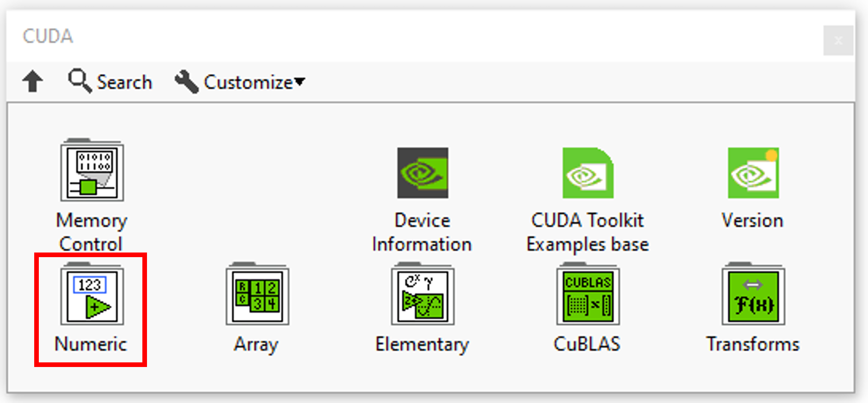Close the CUDA palette window
This screenshot has width=868, height=403.
(x=837, y=41)
